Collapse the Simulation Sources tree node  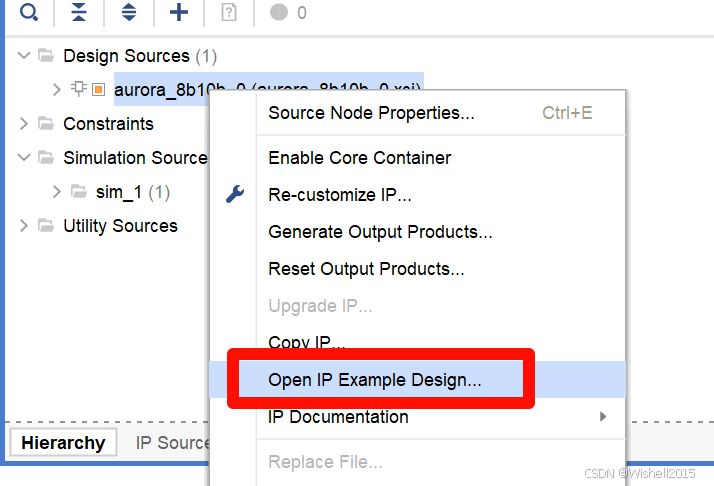pos(24,158)
